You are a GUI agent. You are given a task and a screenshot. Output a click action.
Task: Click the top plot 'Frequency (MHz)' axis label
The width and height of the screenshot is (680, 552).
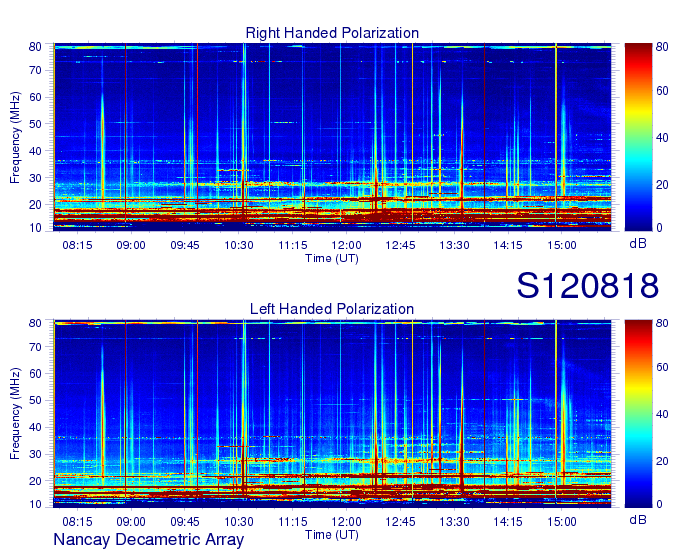pyautogui.click(x=15, y=137)
